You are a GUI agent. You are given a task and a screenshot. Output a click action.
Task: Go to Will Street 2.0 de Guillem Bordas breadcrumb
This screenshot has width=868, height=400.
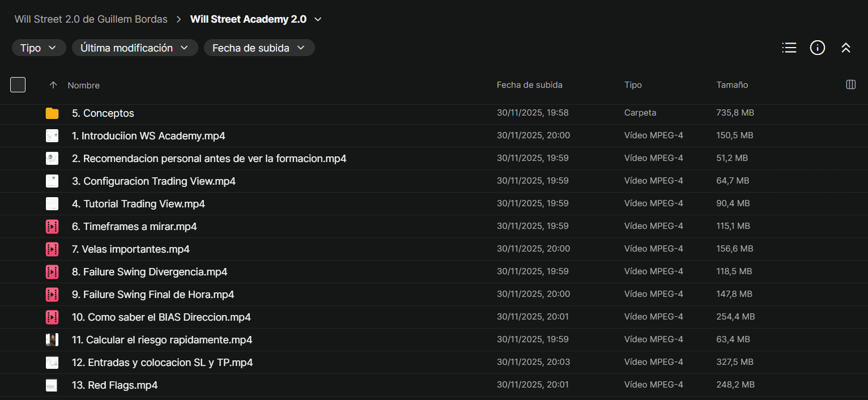coord(91,19)
